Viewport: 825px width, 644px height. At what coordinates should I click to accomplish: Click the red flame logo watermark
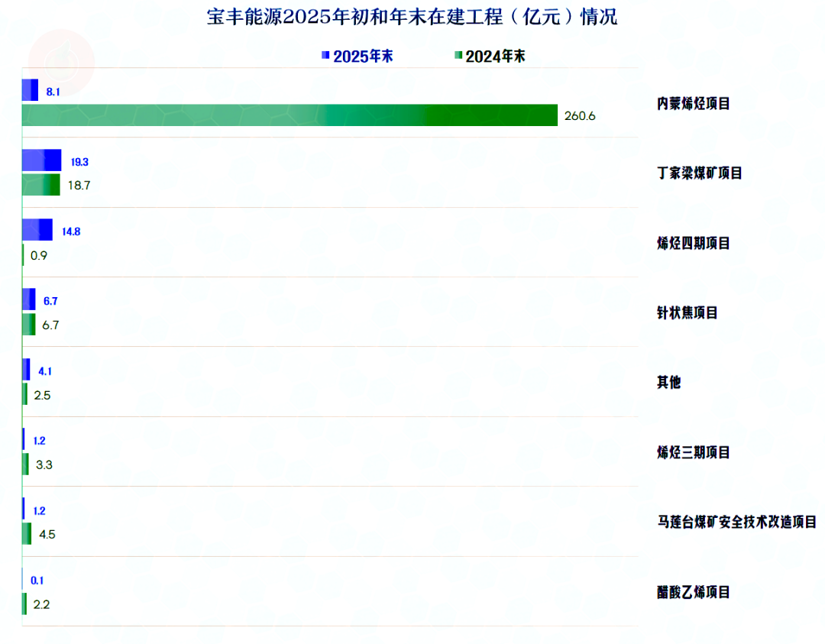click(60, 61)
